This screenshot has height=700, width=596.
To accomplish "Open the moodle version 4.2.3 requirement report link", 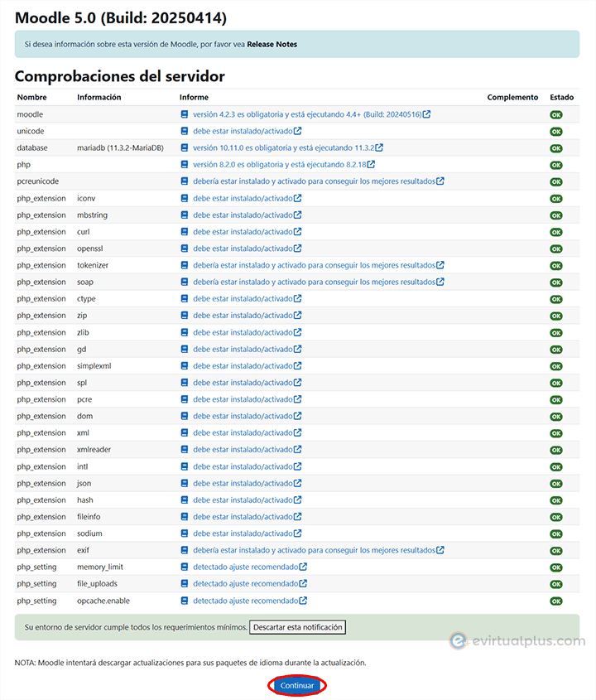I will [306, 114].
